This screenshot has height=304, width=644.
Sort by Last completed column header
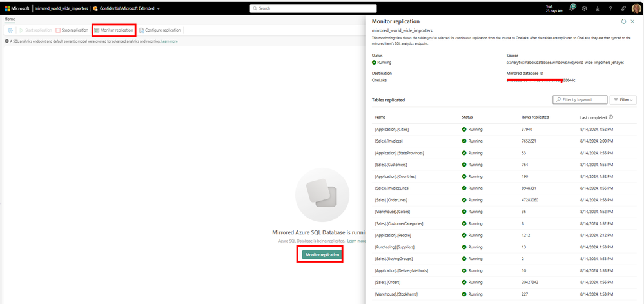point(594,117)
